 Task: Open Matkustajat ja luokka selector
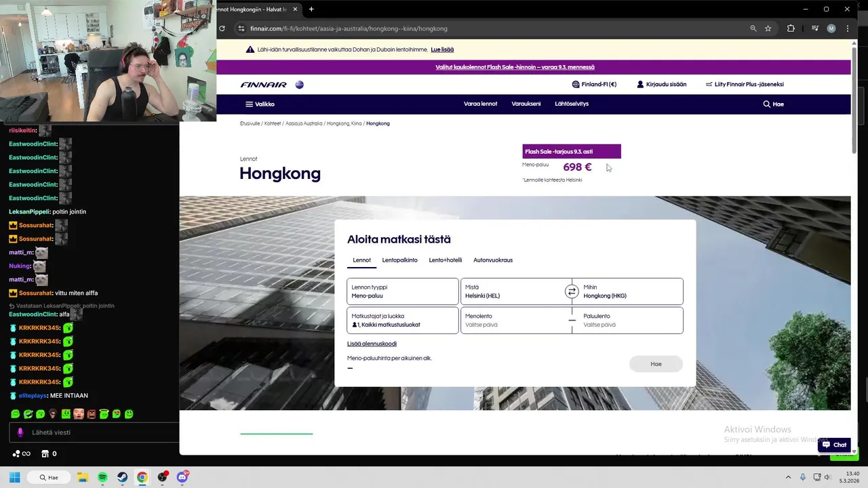403,321
